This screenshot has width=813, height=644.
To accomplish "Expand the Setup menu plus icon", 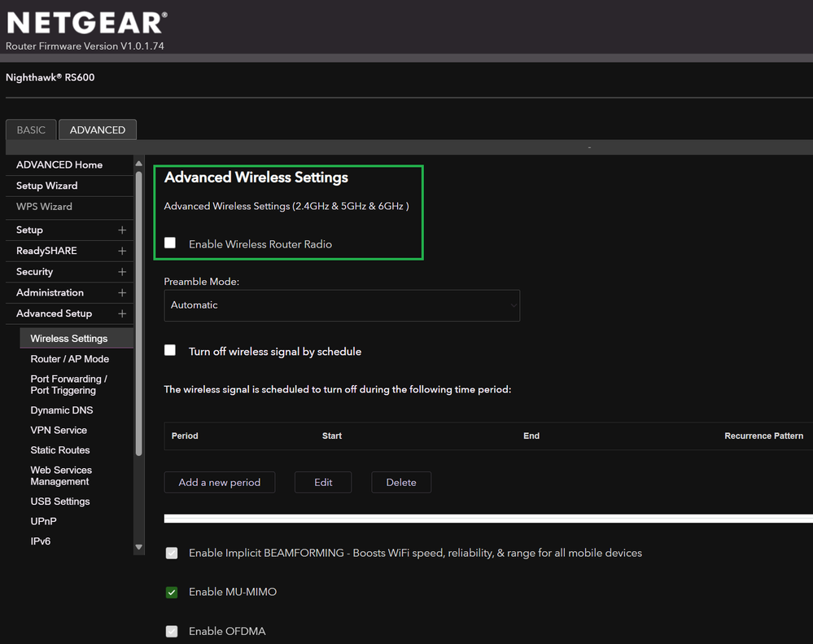I will [x=122, y=230].
